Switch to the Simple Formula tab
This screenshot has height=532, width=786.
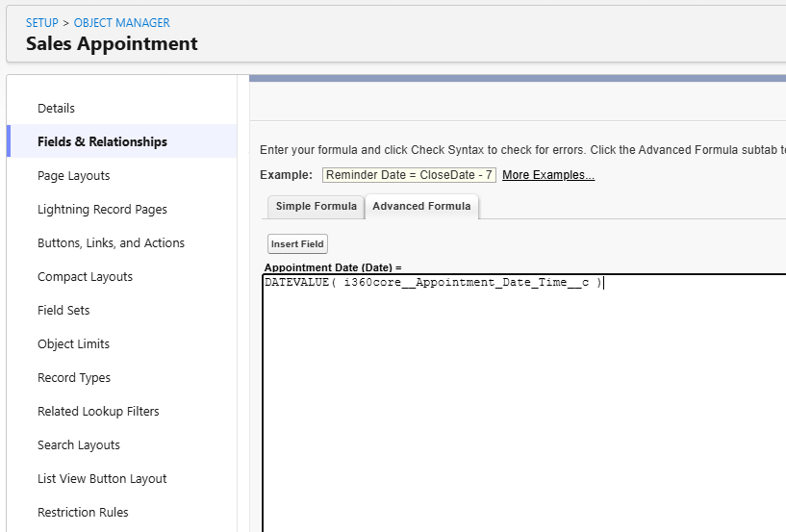[x=316, y=207]
